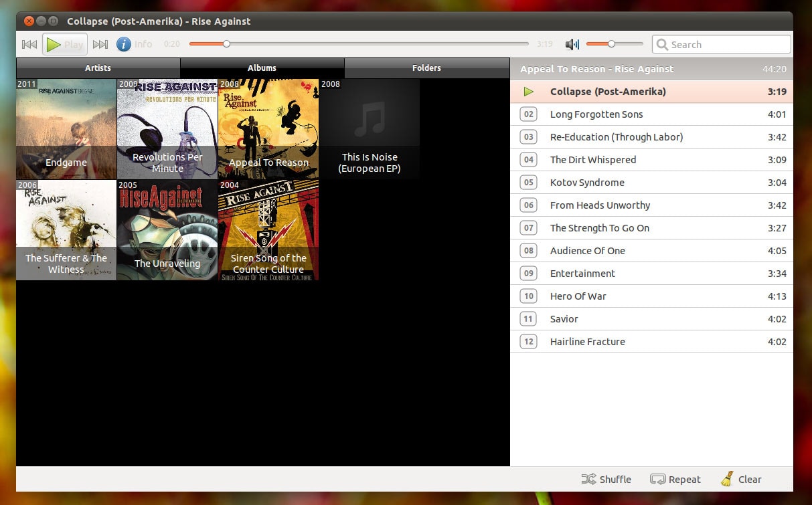Viewport: 812px width, 505px height.
Task: Mute the volume with the speaker icon
Action: coord(572,45)
